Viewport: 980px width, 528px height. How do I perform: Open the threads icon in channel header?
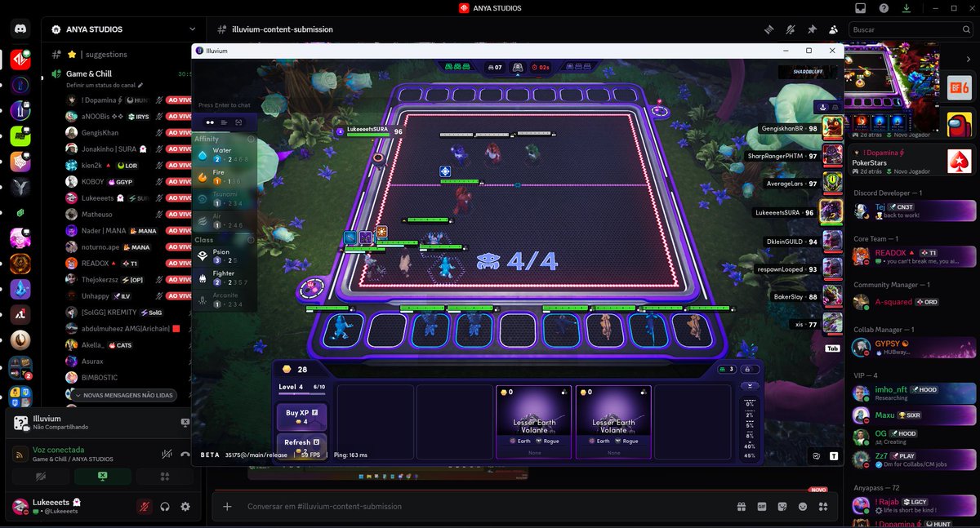768,29
